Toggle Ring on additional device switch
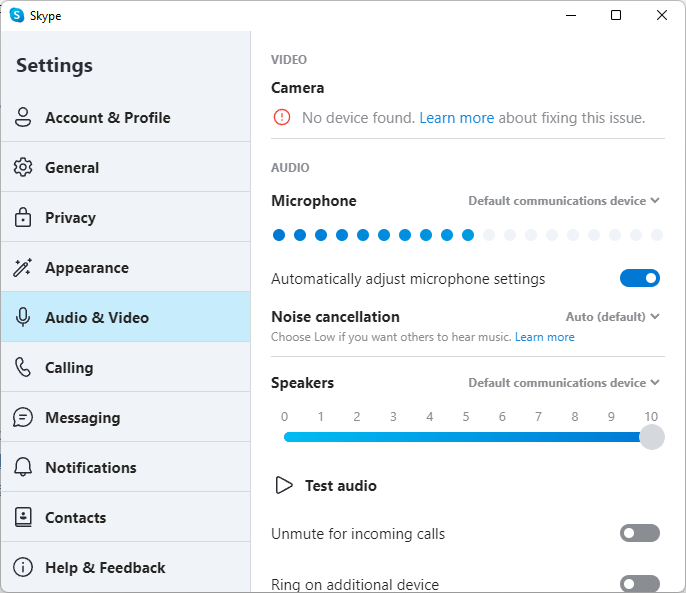The width and height of the screenshot is (686, 593). [640, 584]
